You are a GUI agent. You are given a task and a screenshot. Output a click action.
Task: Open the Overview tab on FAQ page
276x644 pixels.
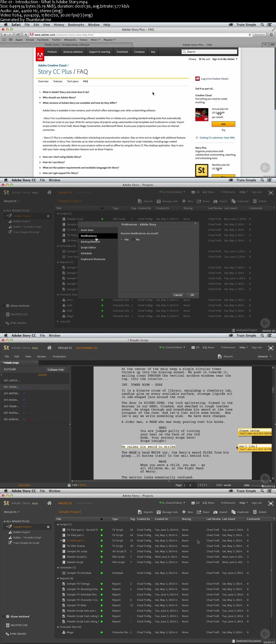click(x=43, y=81)
